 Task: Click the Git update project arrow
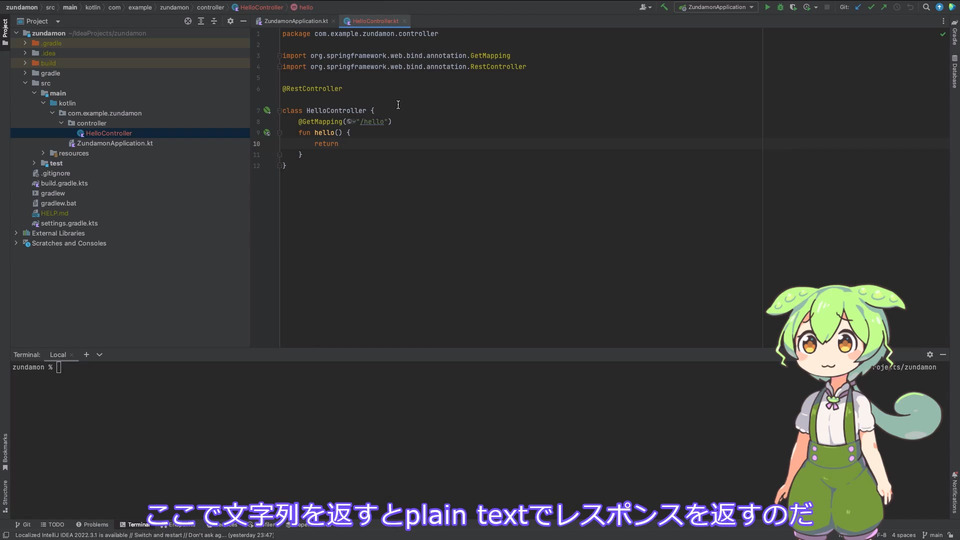click(858, 7)
